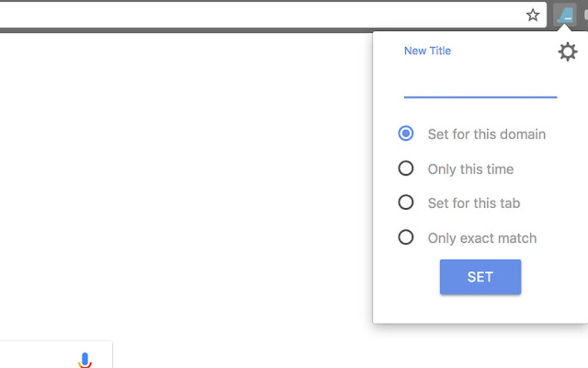
Task: Bookmark this page with the star icon
Action: click(533, 16)
